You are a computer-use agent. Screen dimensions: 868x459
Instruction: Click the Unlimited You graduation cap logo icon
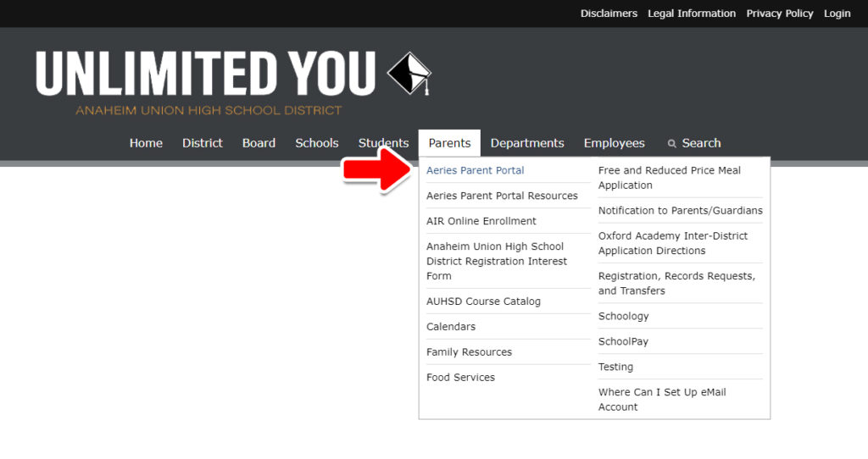[x=409, y=73]
